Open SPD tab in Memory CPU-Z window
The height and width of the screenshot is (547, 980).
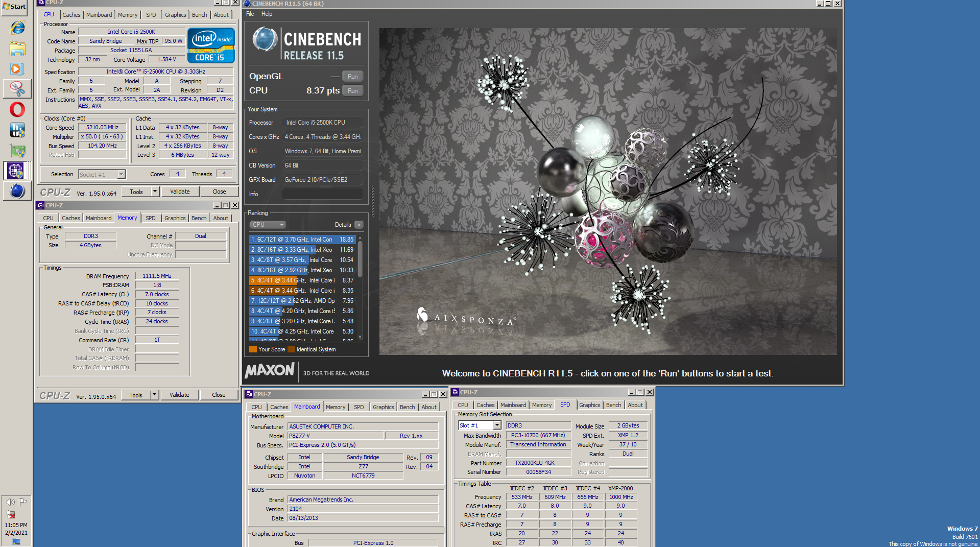coord(151,218)
